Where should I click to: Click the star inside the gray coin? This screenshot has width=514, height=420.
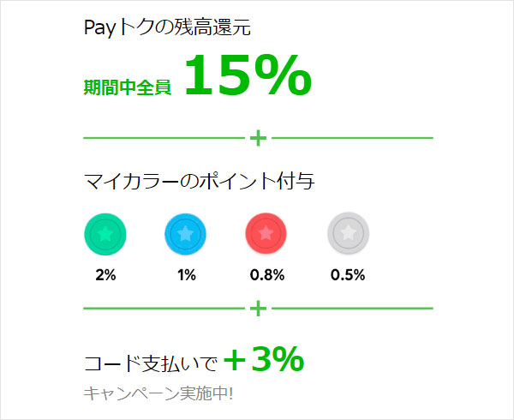[x=348, y=232]
